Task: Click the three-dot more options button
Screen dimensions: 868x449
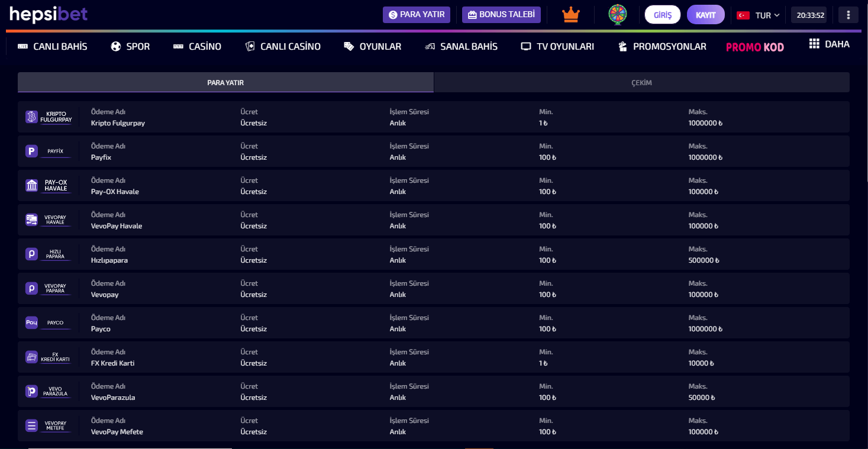Action: pos(848,15)
